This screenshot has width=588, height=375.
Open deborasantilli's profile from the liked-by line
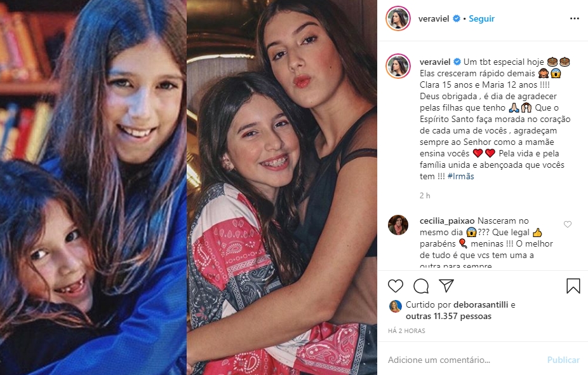click(481, 305)
